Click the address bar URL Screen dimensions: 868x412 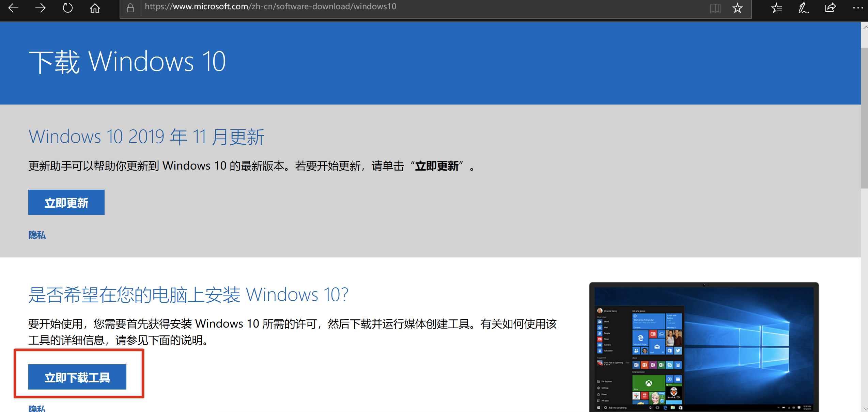tap(270, 7)
